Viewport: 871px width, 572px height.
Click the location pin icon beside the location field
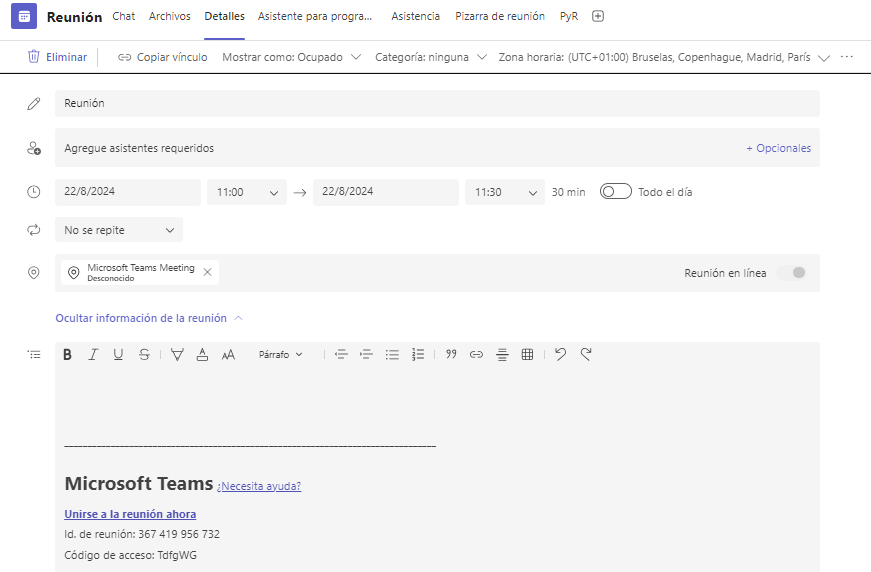tap(34, 273)
